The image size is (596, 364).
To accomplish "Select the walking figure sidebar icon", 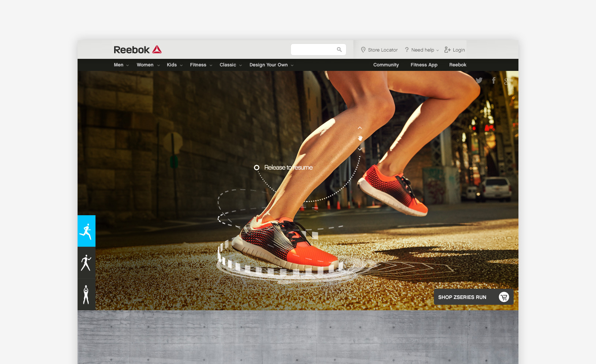I will tap(86, 263).
